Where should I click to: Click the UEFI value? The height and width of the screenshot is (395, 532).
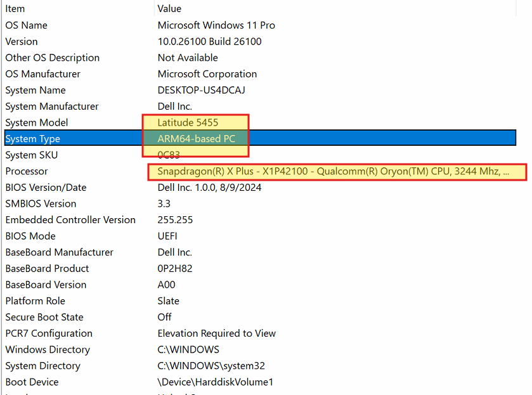click(167, 236)
